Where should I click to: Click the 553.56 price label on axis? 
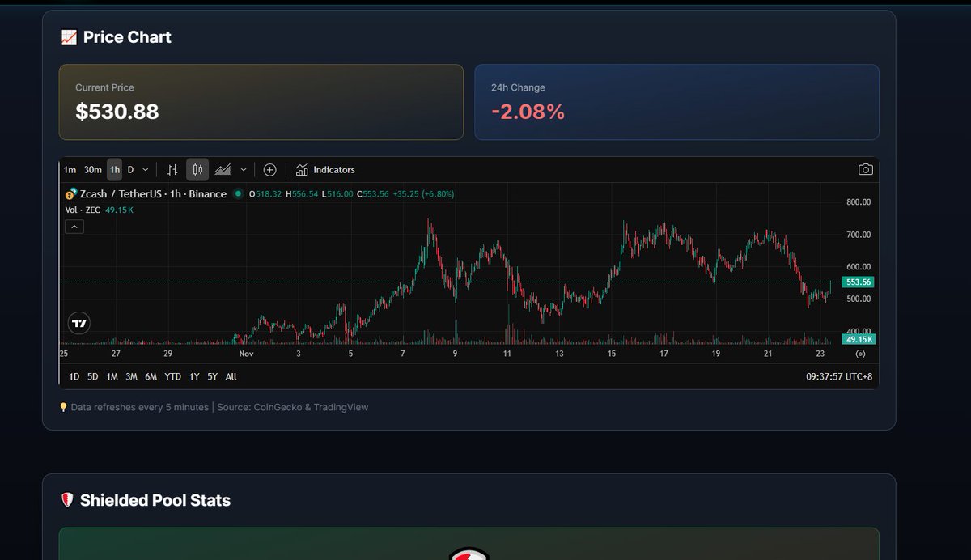pyautogui.click(x=858, y=282)
